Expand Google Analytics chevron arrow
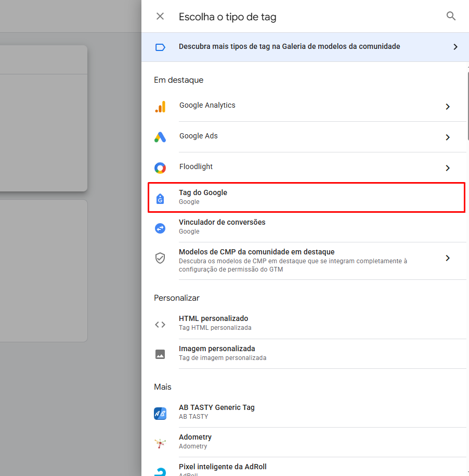This screenshot has height=476, width=469. click(447, 107)
